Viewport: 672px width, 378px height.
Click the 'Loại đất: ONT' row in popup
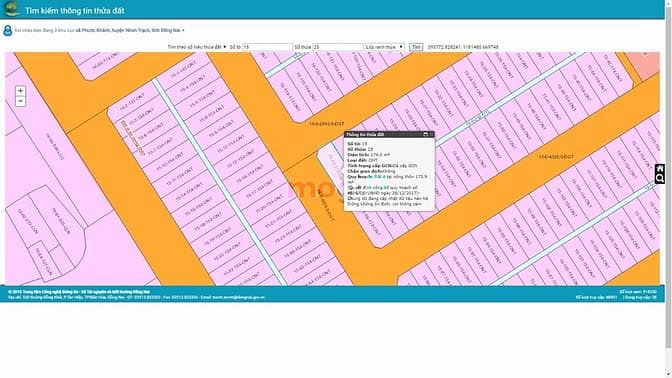(x=363, y=160)
